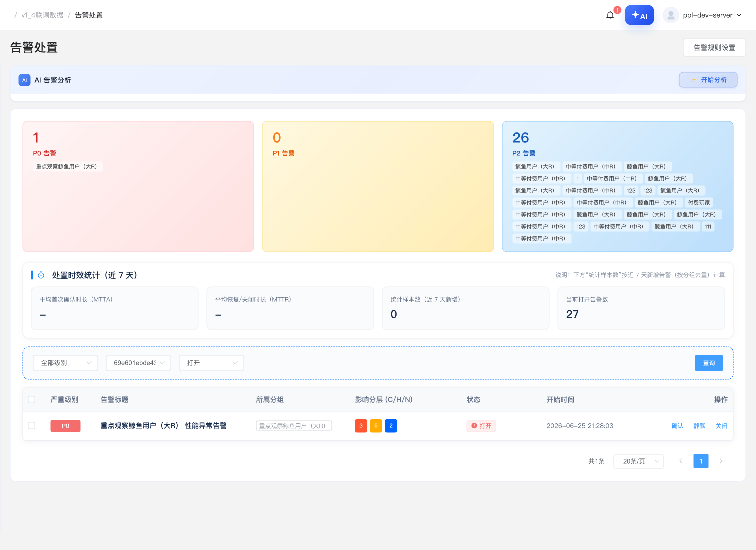Screen dimensions: 756x550
Task: Click the AI badge beside AI 告警分析
Action: pyautogui.click(x=24, y=80)
